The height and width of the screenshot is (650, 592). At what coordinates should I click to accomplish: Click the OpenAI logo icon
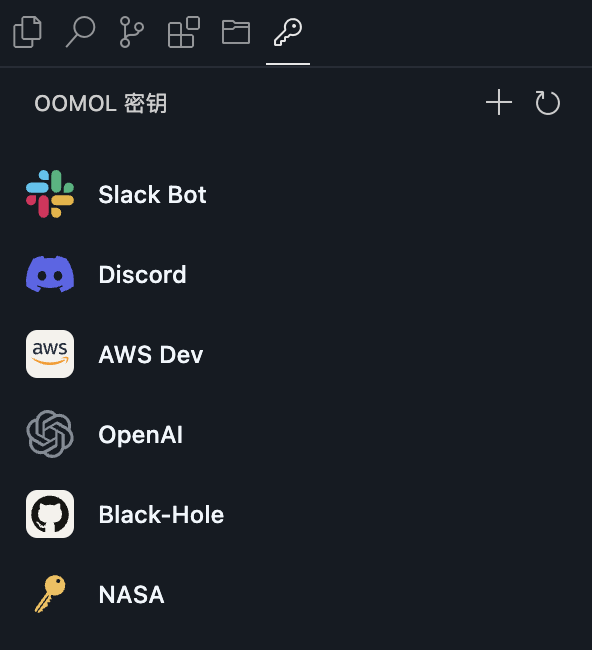pos(50,434)
